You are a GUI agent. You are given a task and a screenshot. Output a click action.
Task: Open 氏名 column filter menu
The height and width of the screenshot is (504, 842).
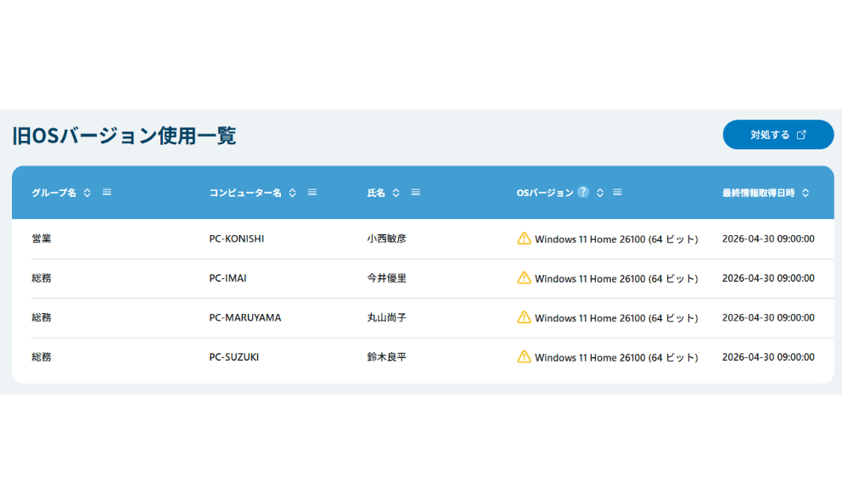pyautogui.click(x=416, y=192)
